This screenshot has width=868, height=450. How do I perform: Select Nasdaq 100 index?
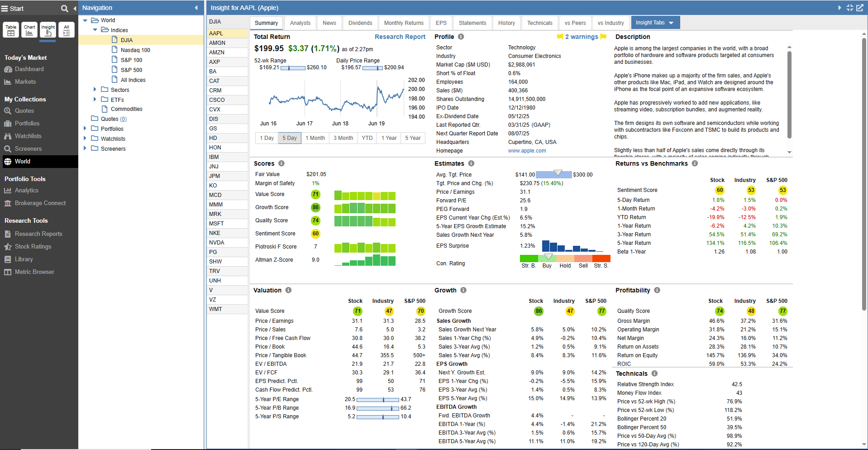[135, 50]
